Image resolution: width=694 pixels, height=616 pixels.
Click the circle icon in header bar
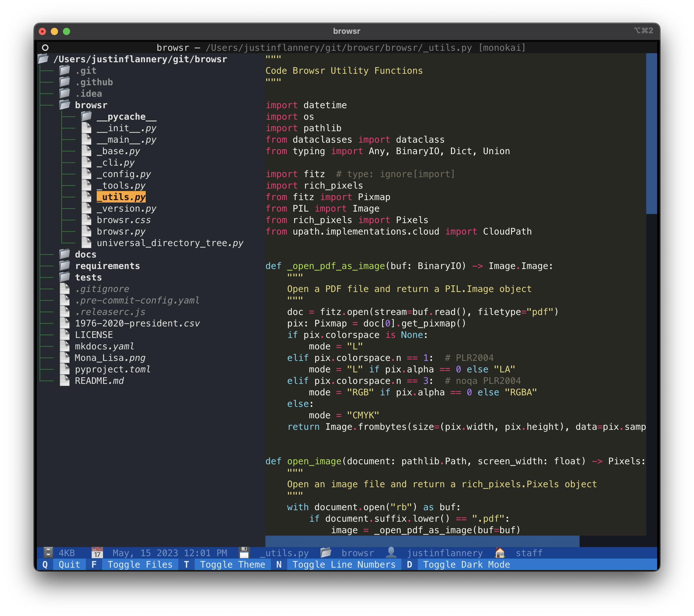(45, 48)
